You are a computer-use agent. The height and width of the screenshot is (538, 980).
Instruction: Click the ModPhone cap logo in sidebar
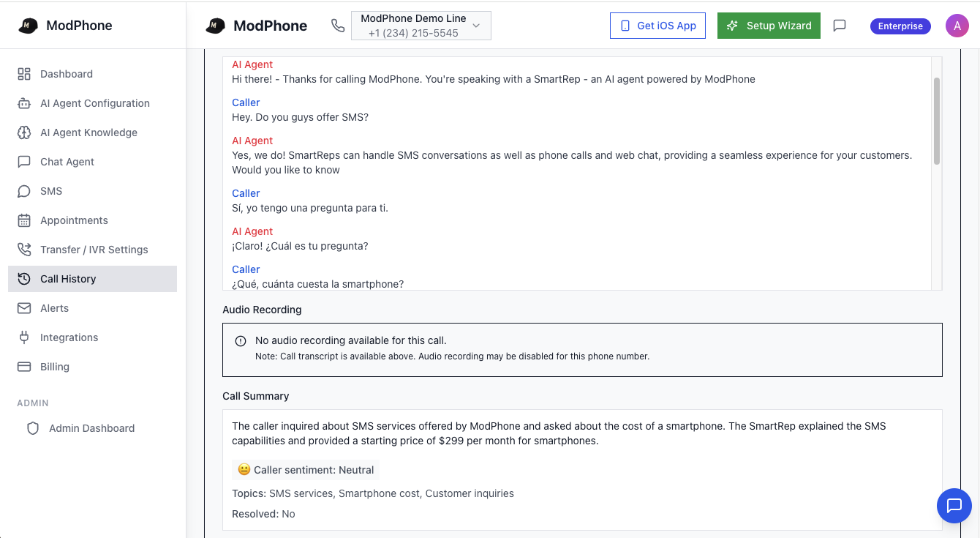(28, 26)
